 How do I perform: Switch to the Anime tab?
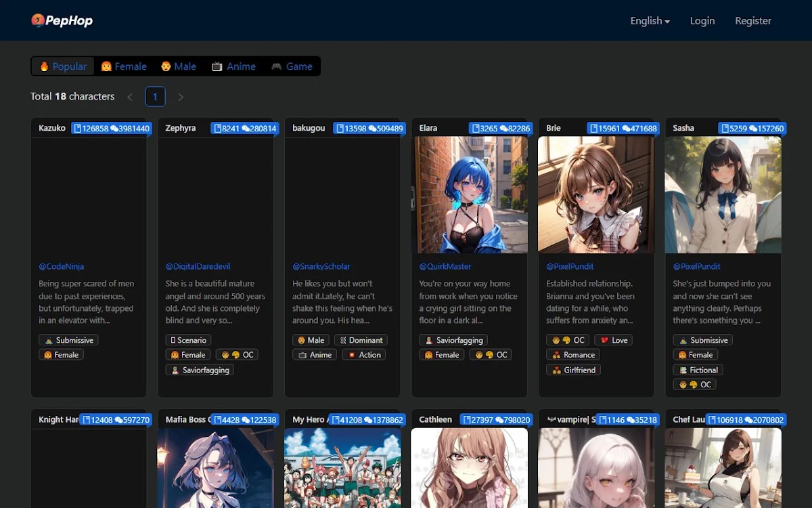[233, 66]
